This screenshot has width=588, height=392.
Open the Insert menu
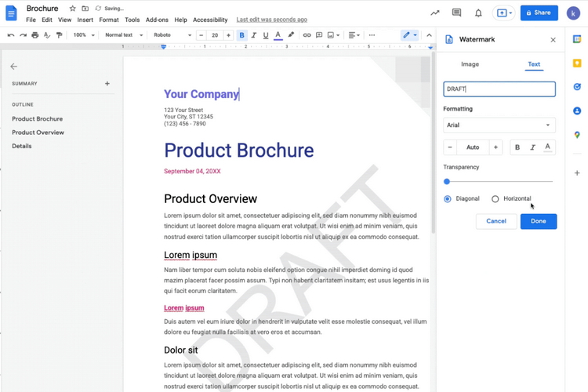85,20
